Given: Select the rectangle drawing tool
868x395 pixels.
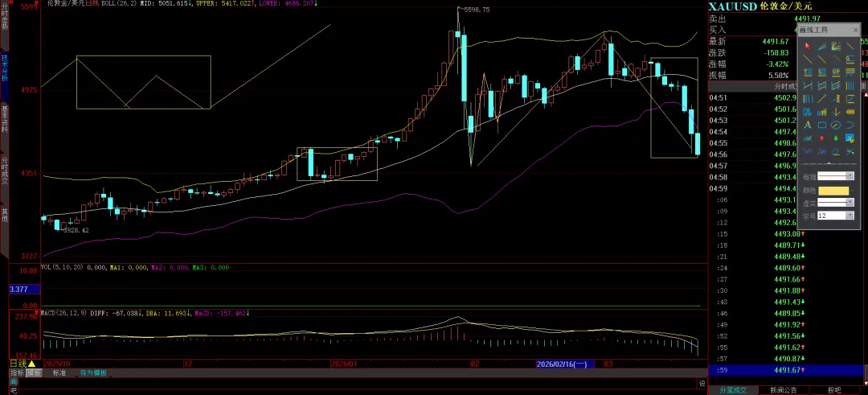Looking at the screenshot, I should [x=821, y=125].
